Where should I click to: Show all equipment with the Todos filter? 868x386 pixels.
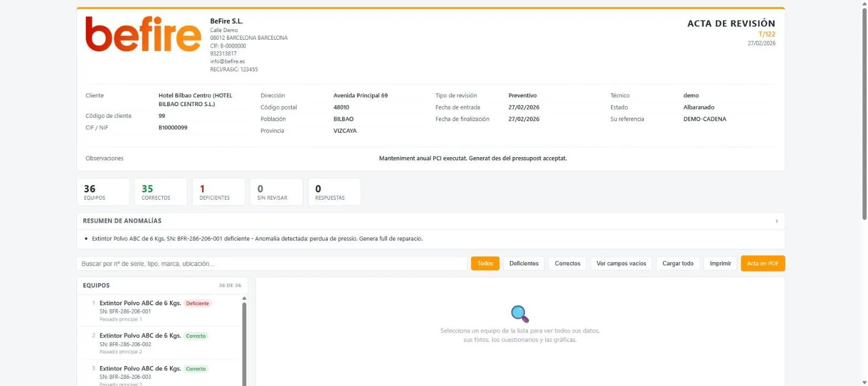coord(485,264)
